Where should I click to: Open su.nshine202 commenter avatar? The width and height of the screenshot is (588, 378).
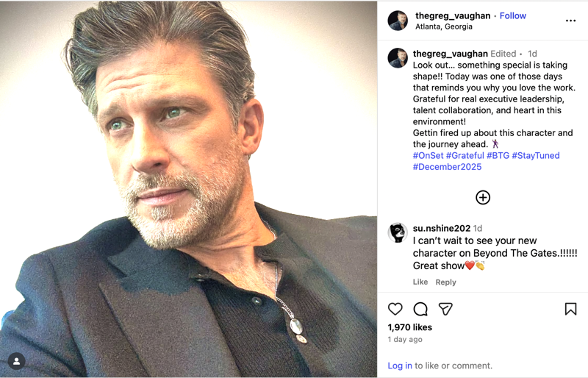[398, 233]
